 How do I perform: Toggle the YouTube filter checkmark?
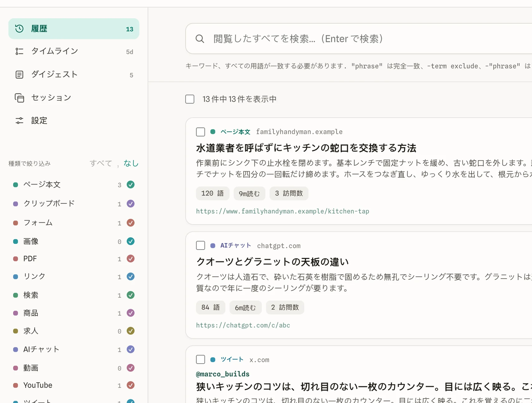pos(130,385)
